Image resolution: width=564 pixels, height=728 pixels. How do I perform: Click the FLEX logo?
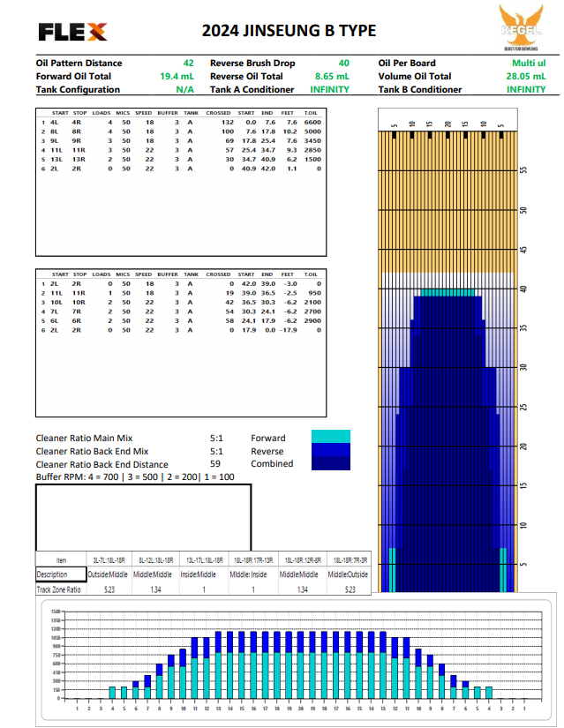point(72,32)
